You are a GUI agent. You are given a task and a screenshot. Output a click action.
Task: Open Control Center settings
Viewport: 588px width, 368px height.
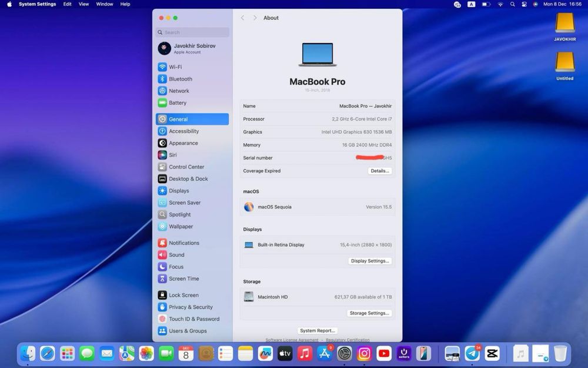pyautogui.click(x=192, y=167)
